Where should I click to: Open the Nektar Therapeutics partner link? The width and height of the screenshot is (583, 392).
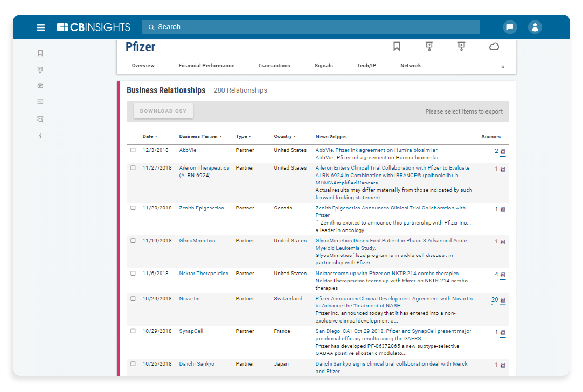[204, 274]
